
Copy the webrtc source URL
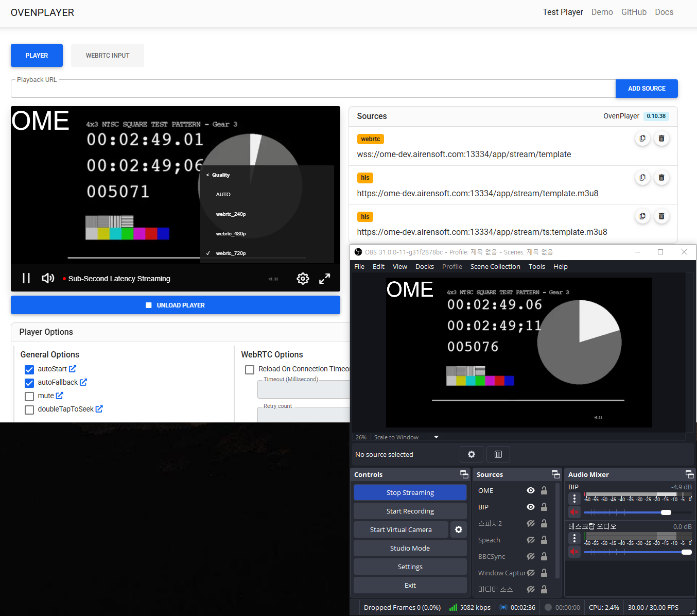click(x=642, y=139)
